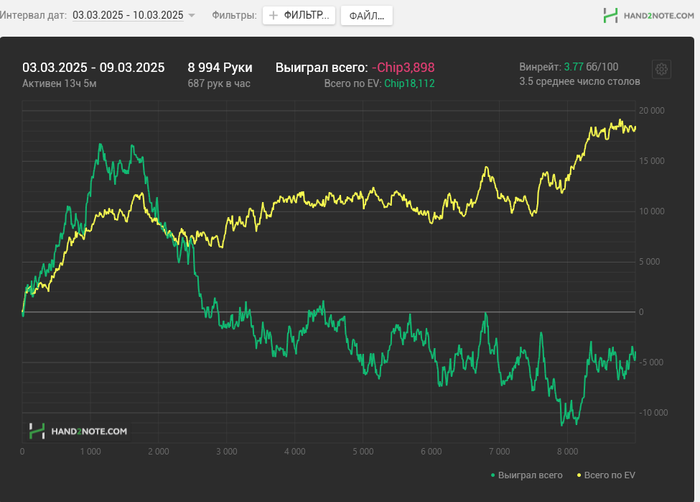700x502 pixels.
Task: Open the date interval dropdown arrow
Action: [192, 15]
